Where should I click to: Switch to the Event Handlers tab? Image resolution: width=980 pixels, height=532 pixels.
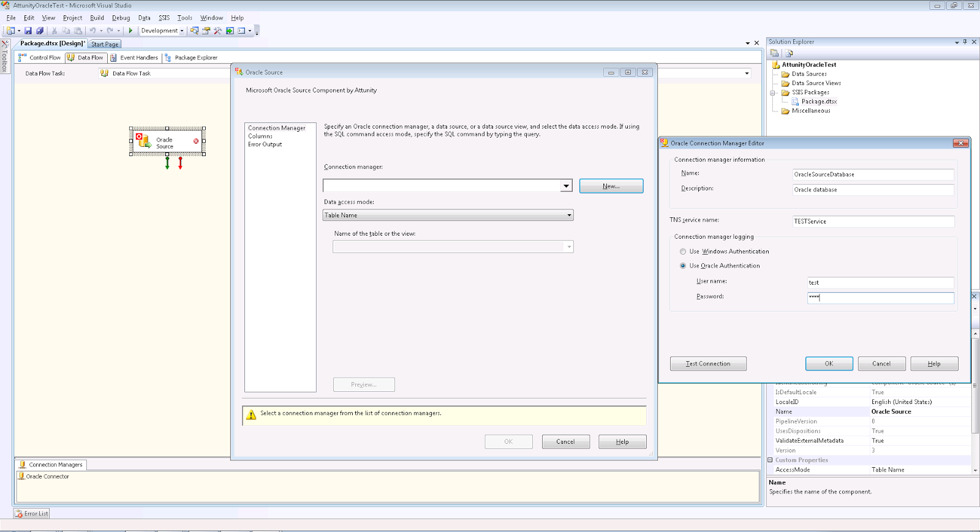[134, 58]
